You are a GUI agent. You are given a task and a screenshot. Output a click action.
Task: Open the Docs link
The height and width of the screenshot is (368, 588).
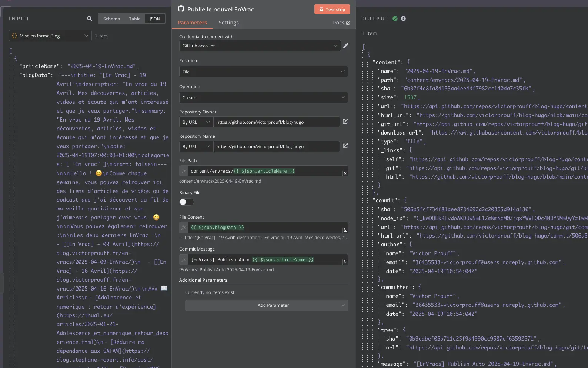pyautogui.click(x=341, y=23)
